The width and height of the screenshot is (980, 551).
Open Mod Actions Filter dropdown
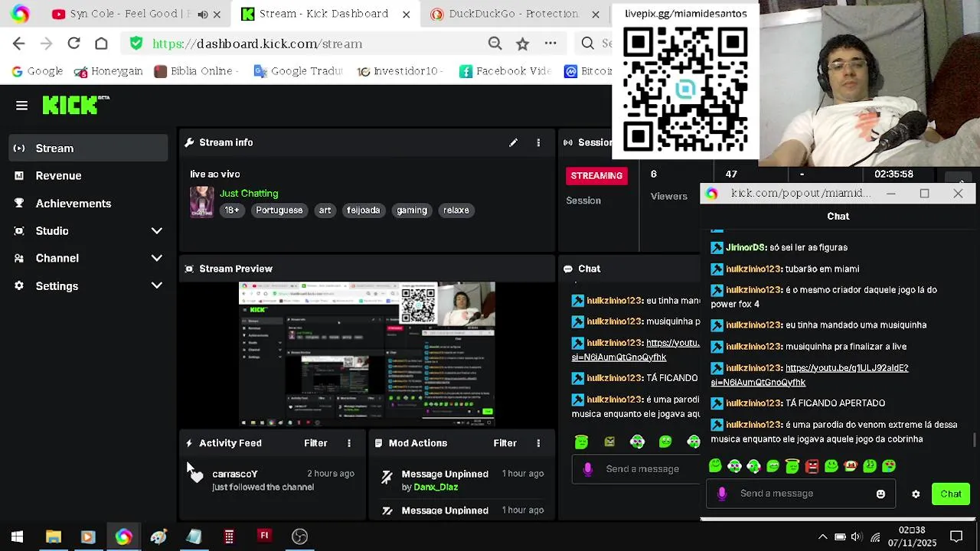click(x=505, y=443)
